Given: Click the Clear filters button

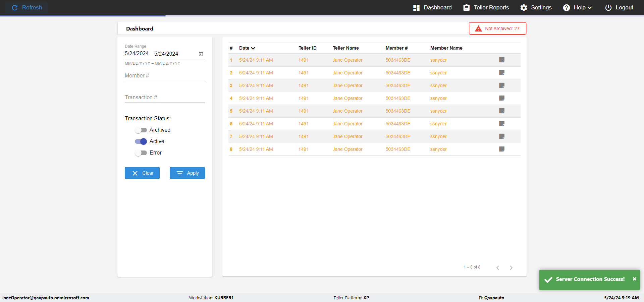Looking at the screenshot, I should coord(142,173).
